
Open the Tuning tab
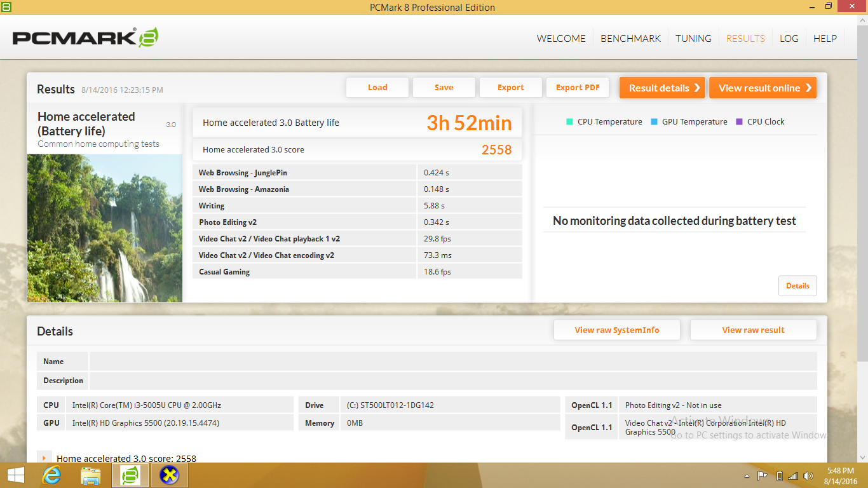coord(693,38)
